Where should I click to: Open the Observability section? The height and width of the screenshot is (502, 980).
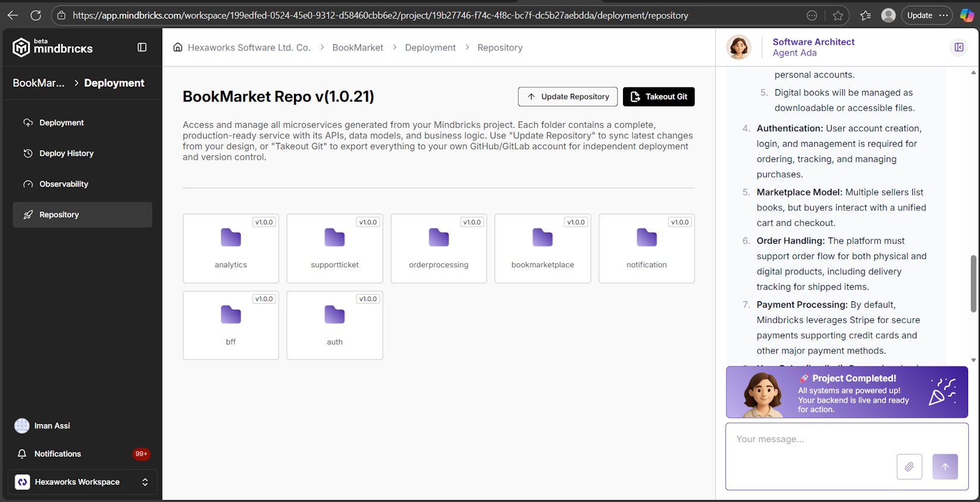click(x=64, y=184)
